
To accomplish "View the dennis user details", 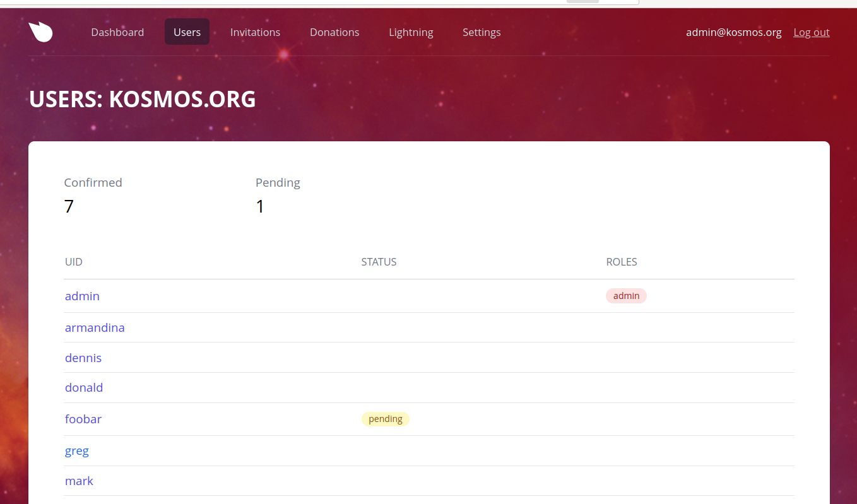I will tap(83, 358).
